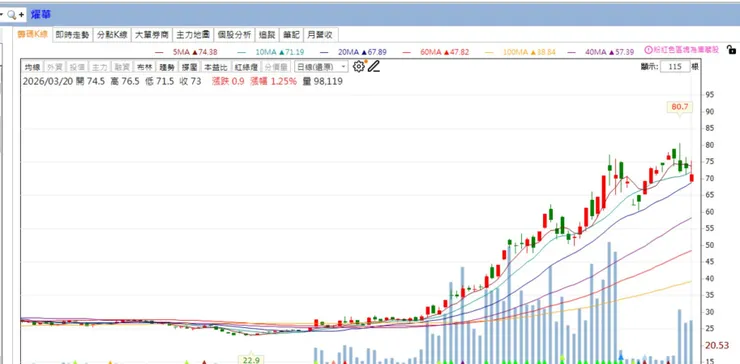Toggle the 本益比 button
This screenshot has width=740, height=364.
click(216, 67)
